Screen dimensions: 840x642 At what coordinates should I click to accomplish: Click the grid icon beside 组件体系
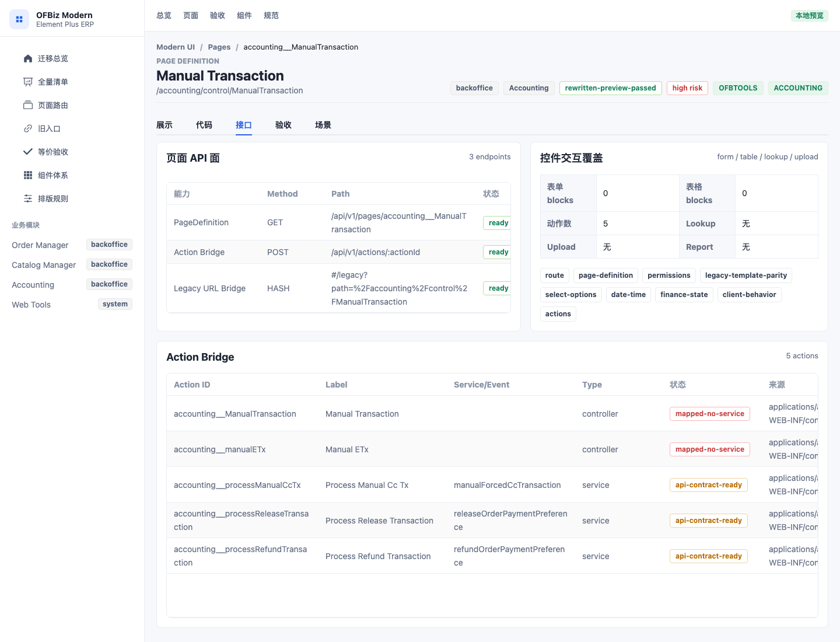(28, 175)
